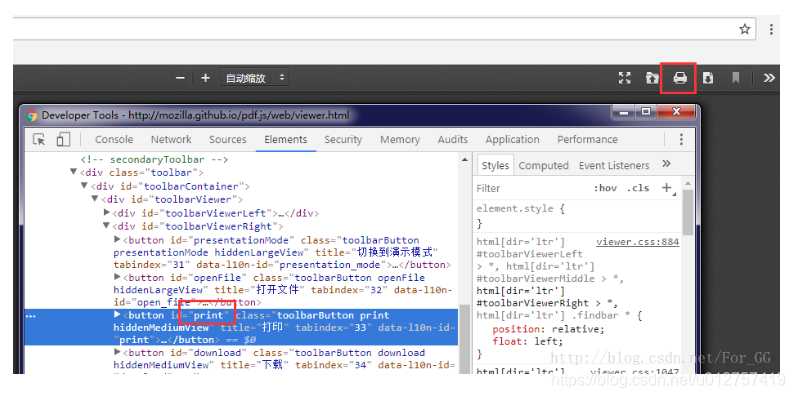
Task: Collapse the div class toolbar node
Action: pos(74,172)
